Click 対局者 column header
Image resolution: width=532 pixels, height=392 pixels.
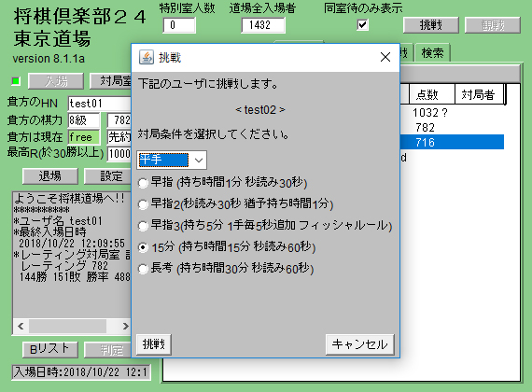tap(480, 94)
